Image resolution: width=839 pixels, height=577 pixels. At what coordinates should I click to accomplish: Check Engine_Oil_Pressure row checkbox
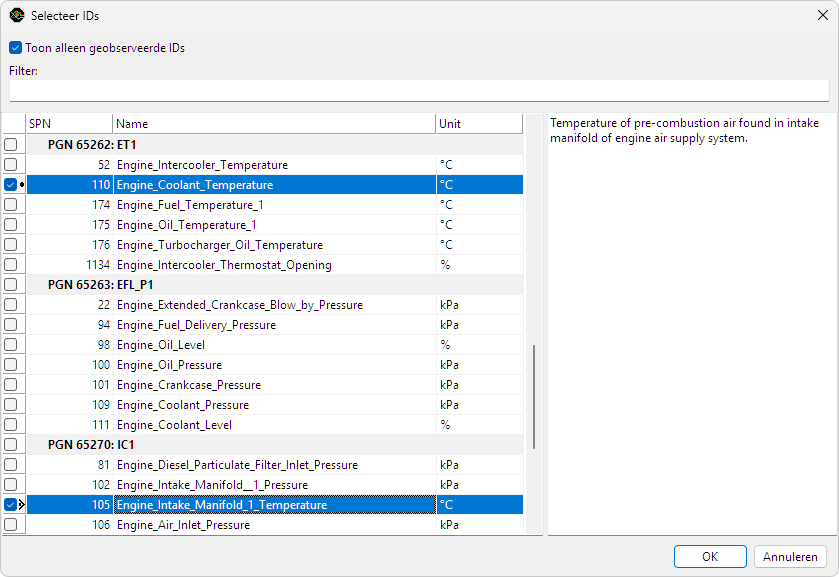point(11,365)
